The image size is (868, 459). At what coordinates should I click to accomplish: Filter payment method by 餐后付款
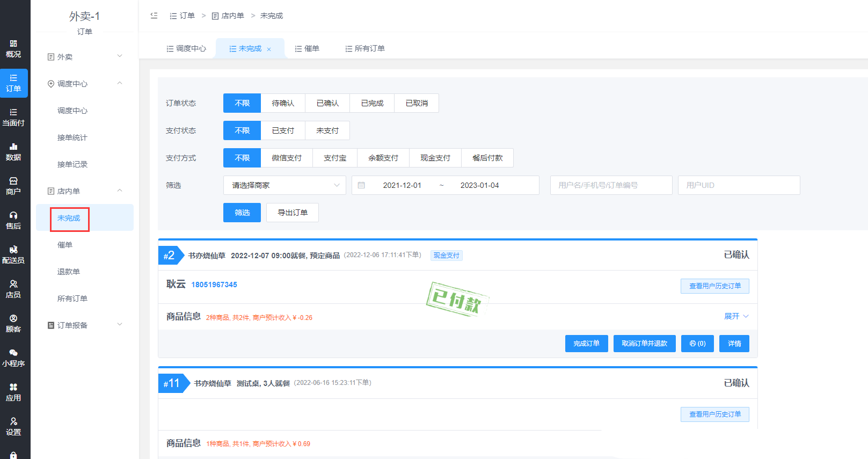coord(487,158)
